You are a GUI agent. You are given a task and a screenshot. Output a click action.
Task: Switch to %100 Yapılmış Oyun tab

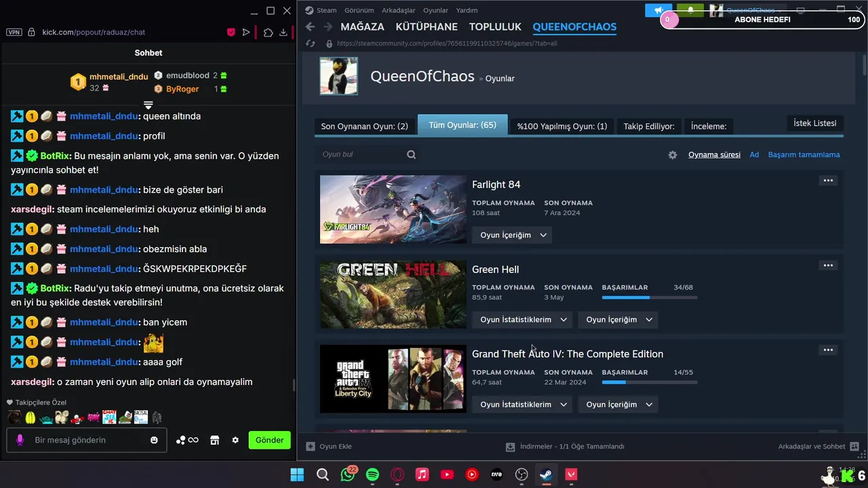tap(562, 126)
